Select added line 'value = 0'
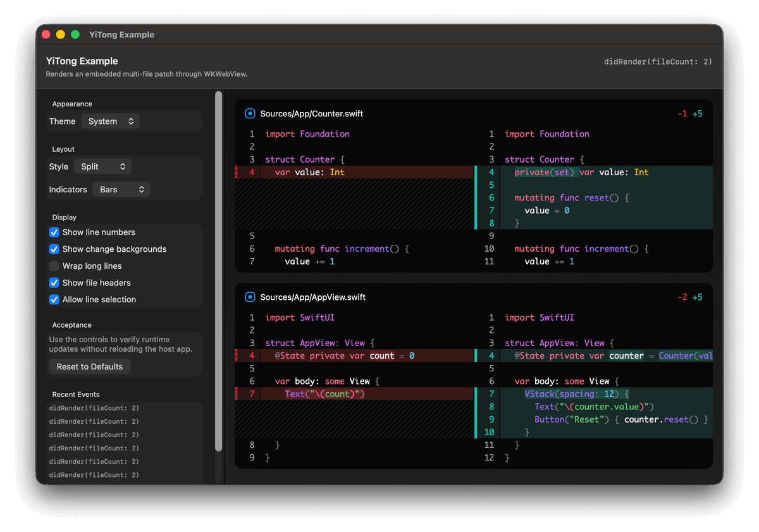 coord(594,210)
